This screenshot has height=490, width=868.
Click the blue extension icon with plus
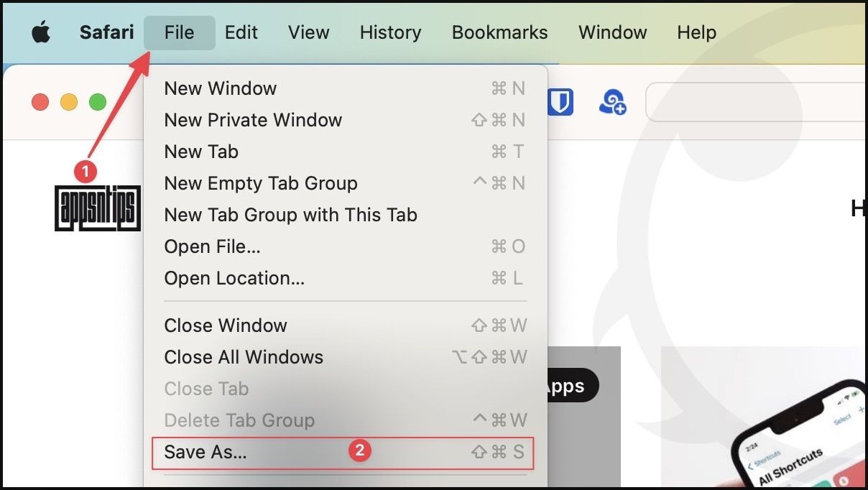pos(612,102)
